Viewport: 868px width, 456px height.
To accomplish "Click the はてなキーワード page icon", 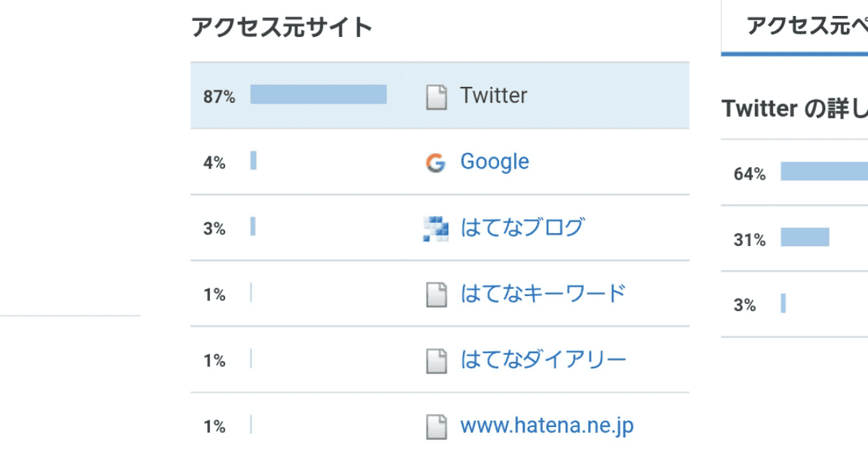I will (435, 295).
